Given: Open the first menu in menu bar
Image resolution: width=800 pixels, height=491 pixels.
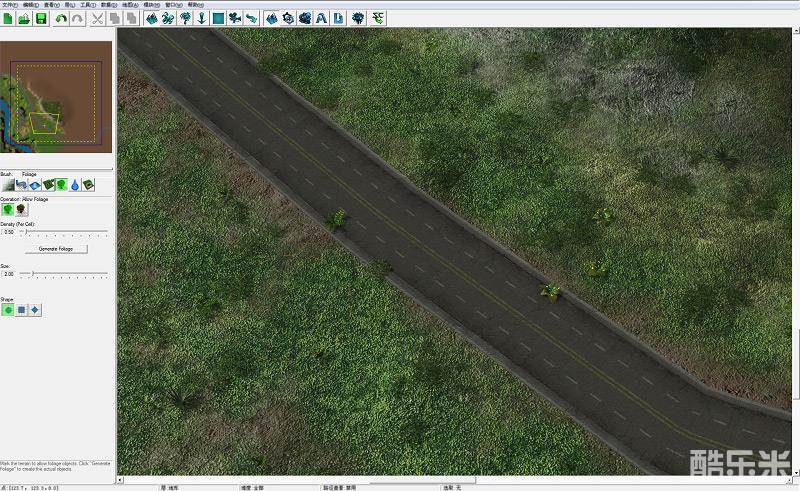Looking at the screenshot, I should pos(10,4).
